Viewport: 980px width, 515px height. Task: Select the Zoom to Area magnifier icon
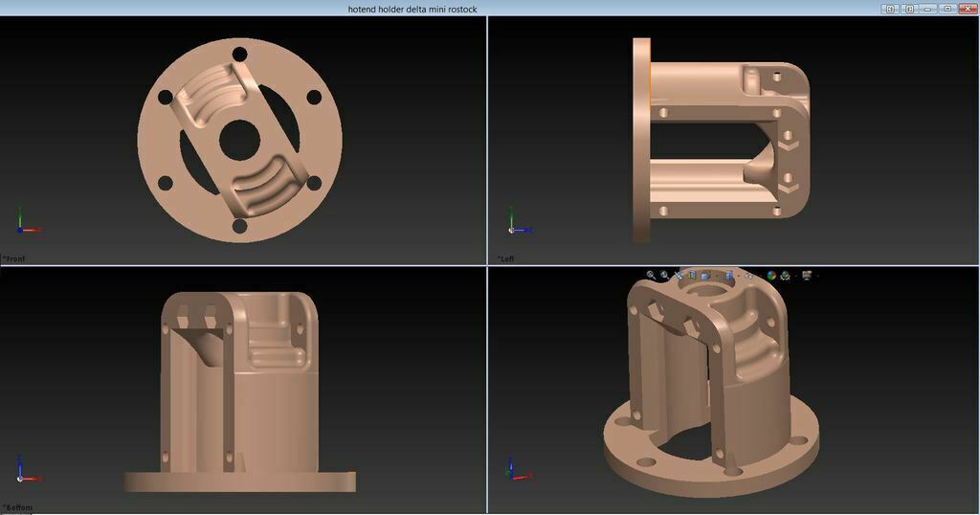[664, 275]
